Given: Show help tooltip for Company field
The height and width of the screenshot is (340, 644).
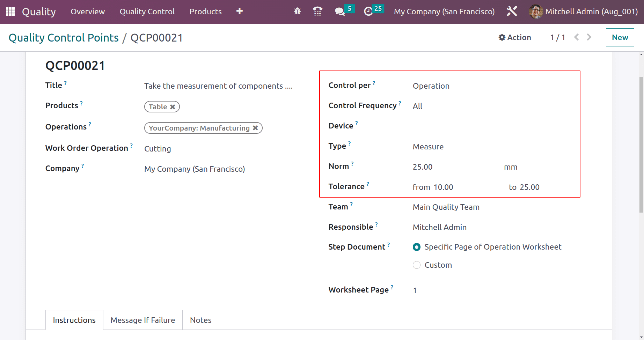Looking at the screenshot, I should (82, 166).
